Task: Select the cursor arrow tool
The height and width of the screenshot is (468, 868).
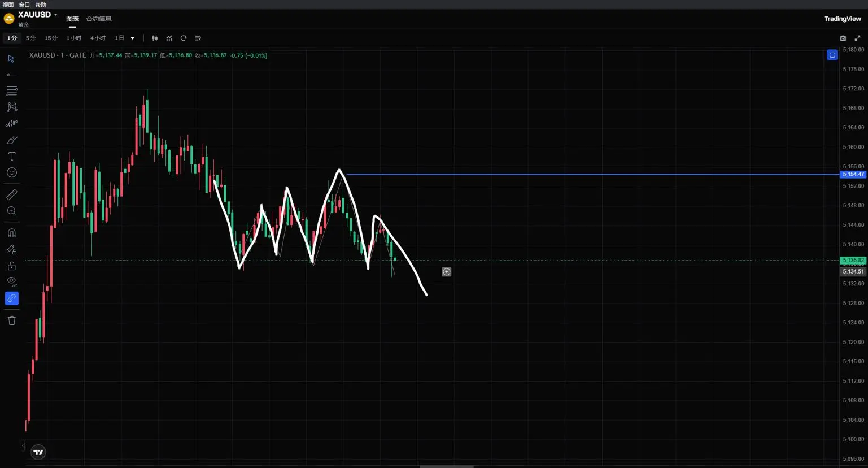Action: (11, 59)
